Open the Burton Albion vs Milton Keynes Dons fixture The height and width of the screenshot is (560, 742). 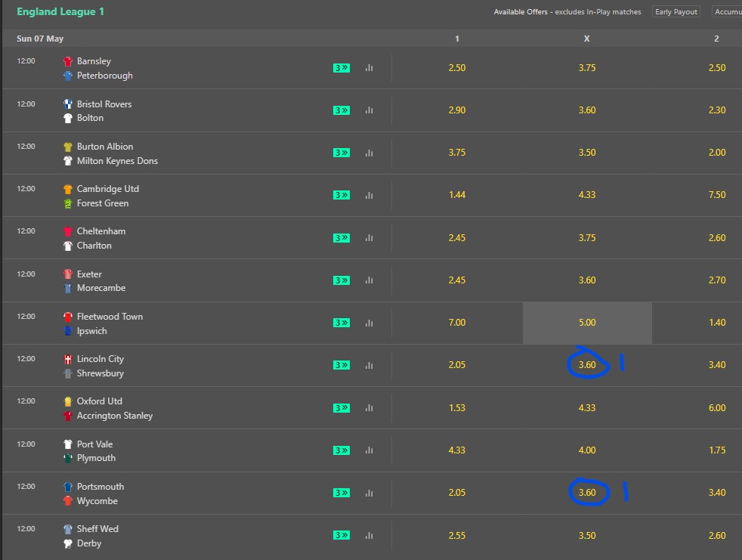point(111,153)
